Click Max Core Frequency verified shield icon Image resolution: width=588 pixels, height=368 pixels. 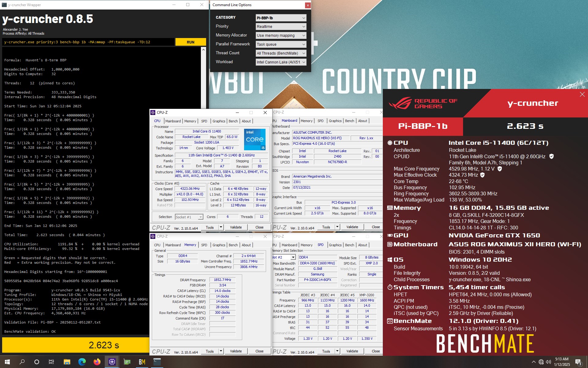[499, 169]
